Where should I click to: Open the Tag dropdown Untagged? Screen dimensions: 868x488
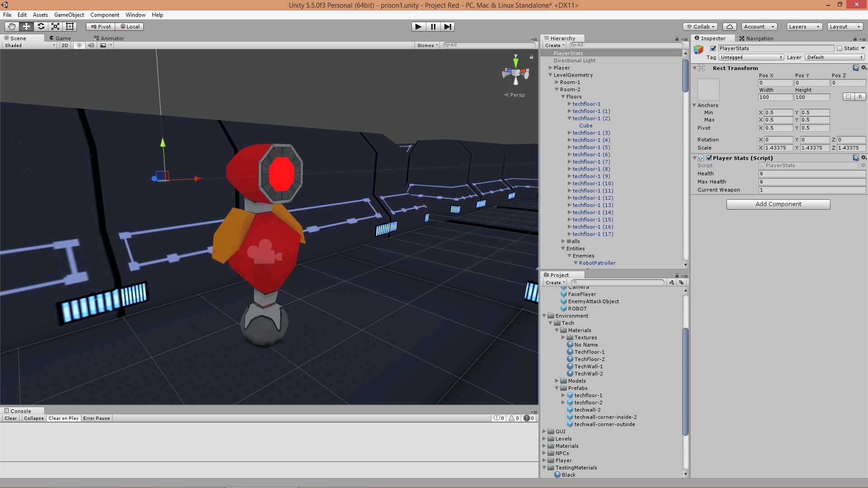[751, 57]
